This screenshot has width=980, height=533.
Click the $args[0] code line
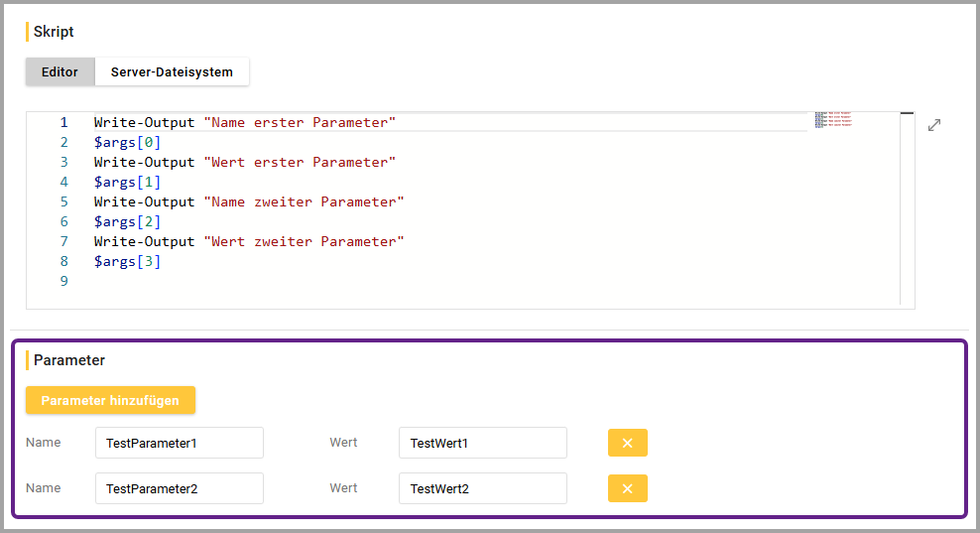(128, 143)
